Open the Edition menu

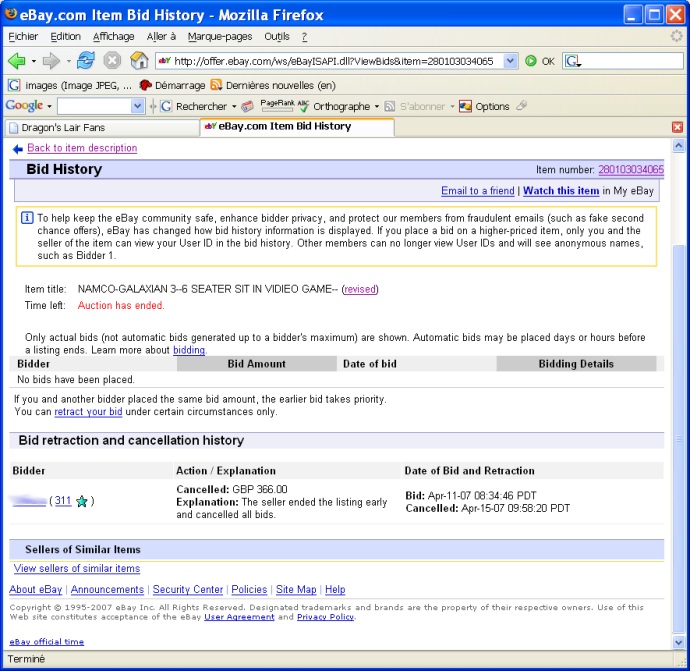coord(65,37)
